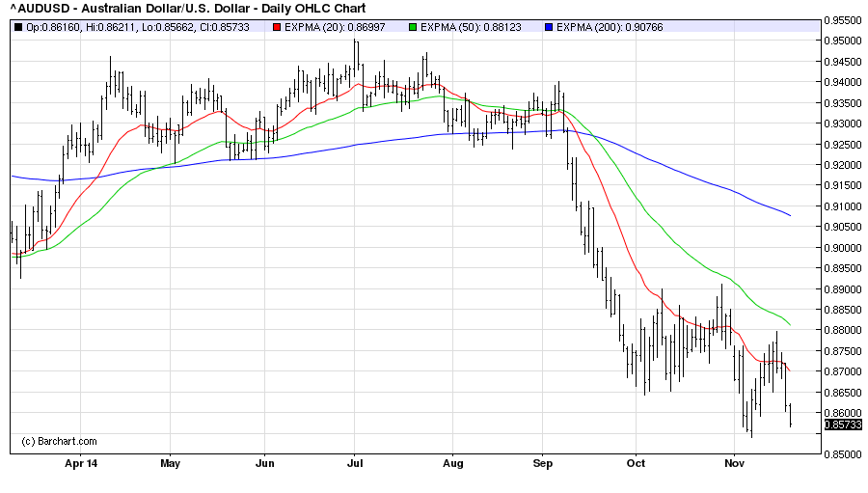This screenshot has width=868, height=493.
Task: Click the Apr 14 date axis label
Action: pyautogui.click(x=81, y=462)
